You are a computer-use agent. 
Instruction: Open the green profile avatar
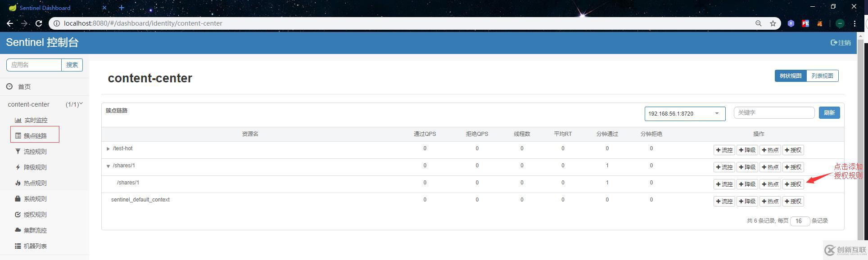click(x=840, y=23)
